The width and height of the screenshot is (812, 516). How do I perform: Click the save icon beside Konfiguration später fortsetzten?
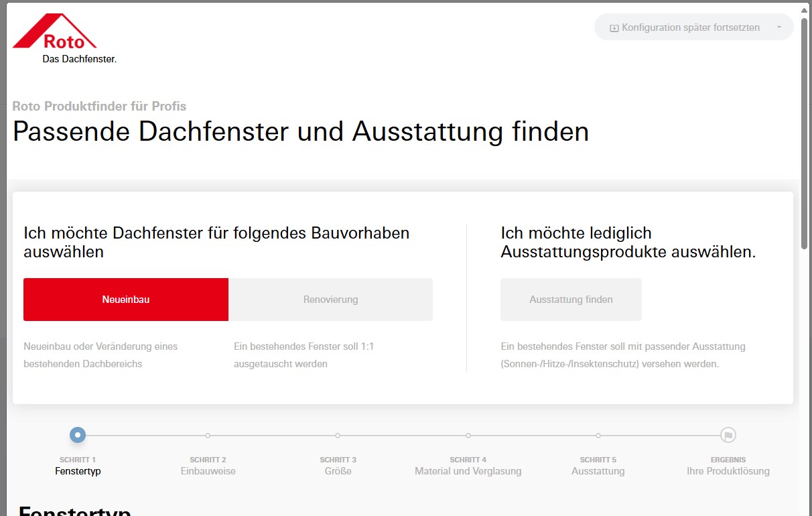pos(614,28)
